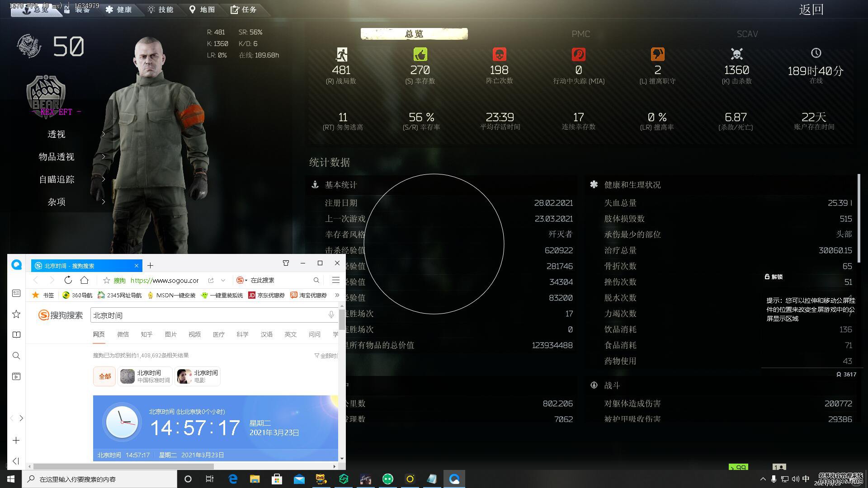Click the microphone voice search icon
The width and height of the screenshot is (868, 488).
coord(331,315)
